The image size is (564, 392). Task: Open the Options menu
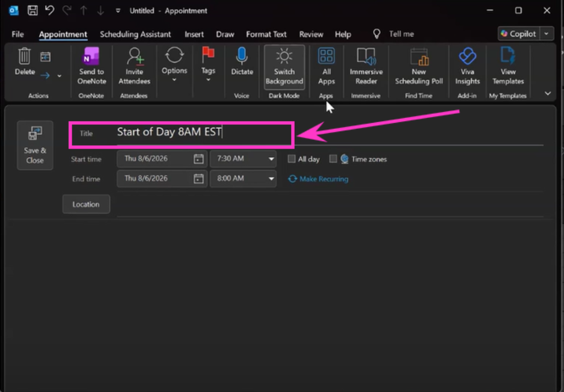(175, 64)
